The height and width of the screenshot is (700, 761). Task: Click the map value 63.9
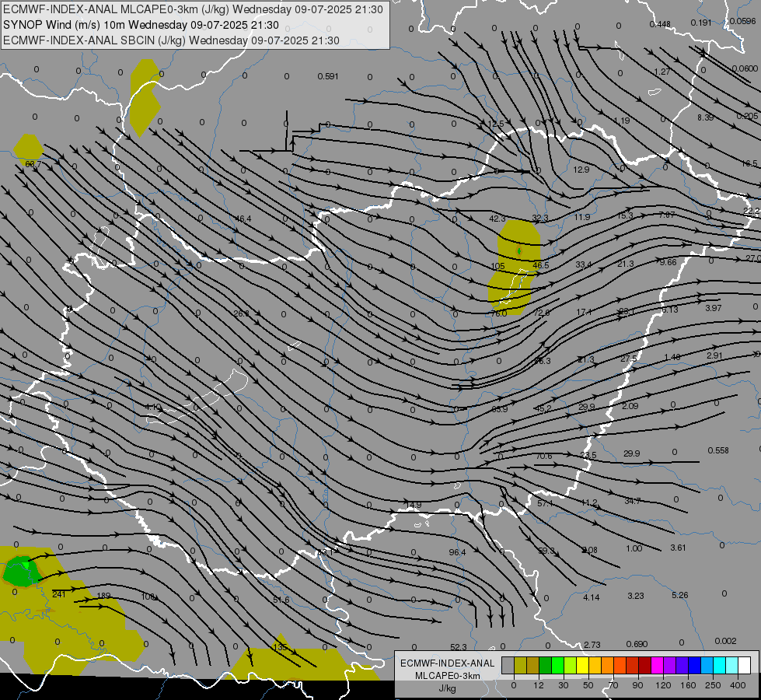pos(500,410)
